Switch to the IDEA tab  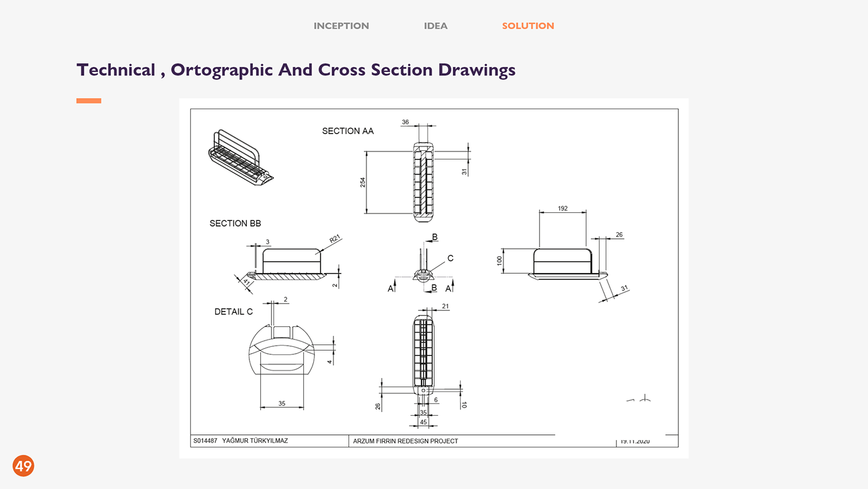point(436,26)
